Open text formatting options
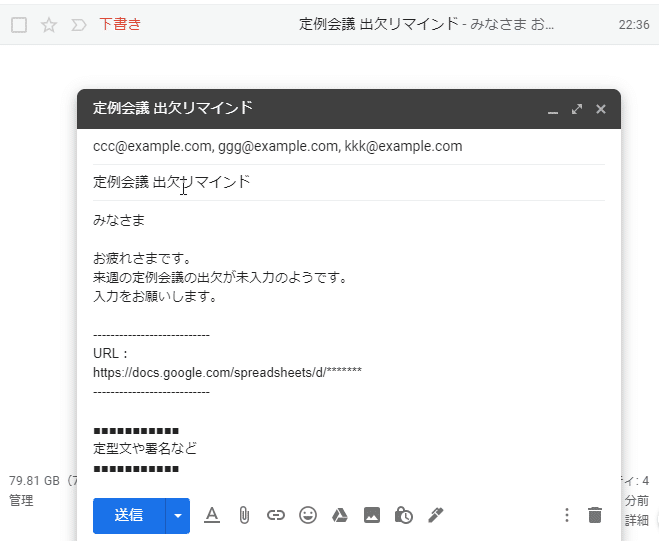The width and height of the screenshot is (659, 541). point(212,515)
